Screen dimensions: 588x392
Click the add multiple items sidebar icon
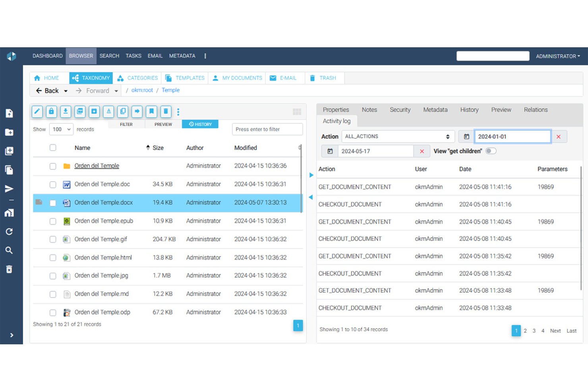pyautogui.click(x=9, y=151)
